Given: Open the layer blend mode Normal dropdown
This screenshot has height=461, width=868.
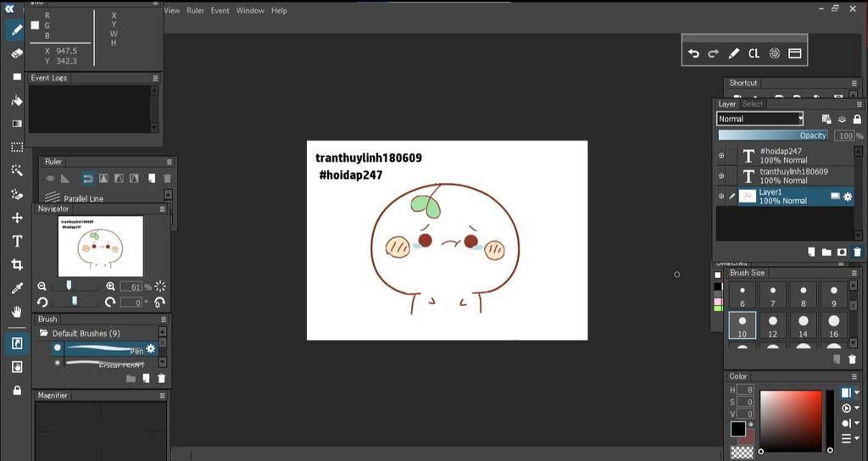Looking at the screenshot, I should [x=759, y=119].
